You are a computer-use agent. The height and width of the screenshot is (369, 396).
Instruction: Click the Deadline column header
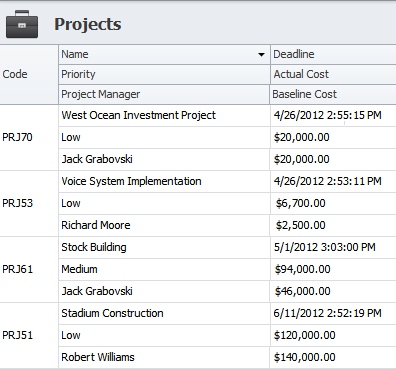pos(333,54)
